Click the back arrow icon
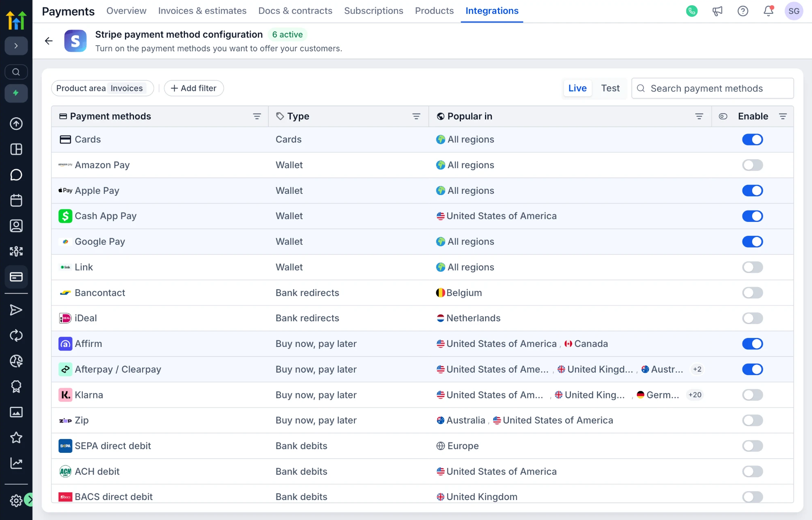The width and height of the screenshot is (812, 520). [49, 41]
